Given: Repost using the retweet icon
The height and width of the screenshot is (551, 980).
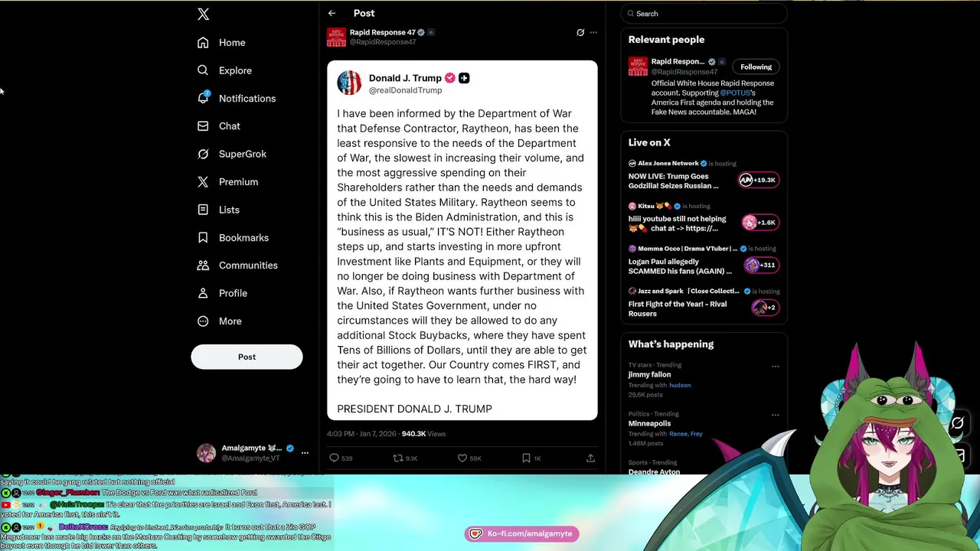Looking at the screenshot, I should 398,458.
